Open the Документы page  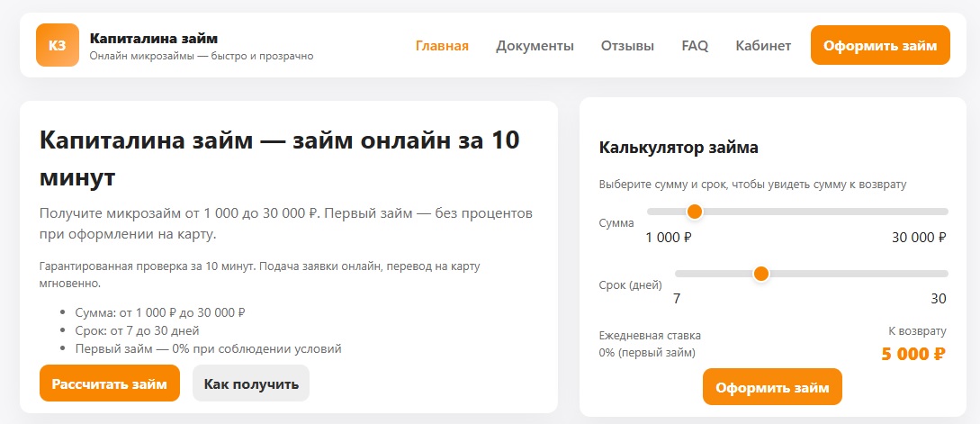pos(535,46)
